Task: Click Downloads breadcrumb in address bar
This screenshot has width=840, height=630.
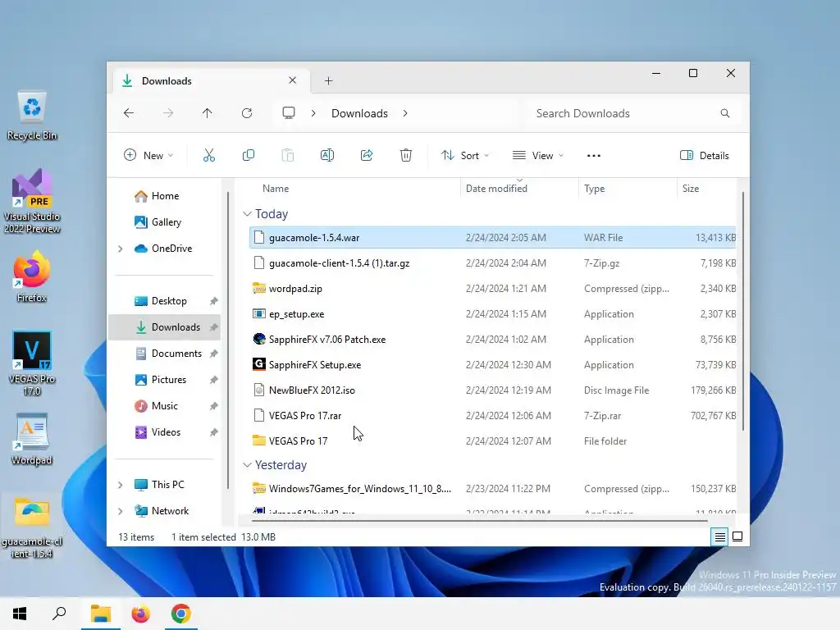Action: 359,113
